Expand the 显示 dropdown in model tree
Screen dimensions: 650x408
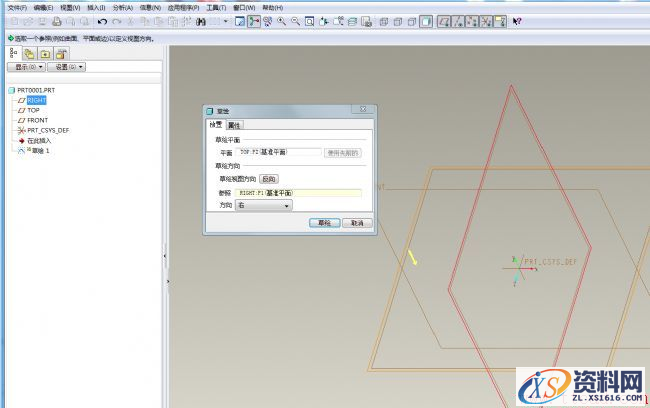coord(27,67)
